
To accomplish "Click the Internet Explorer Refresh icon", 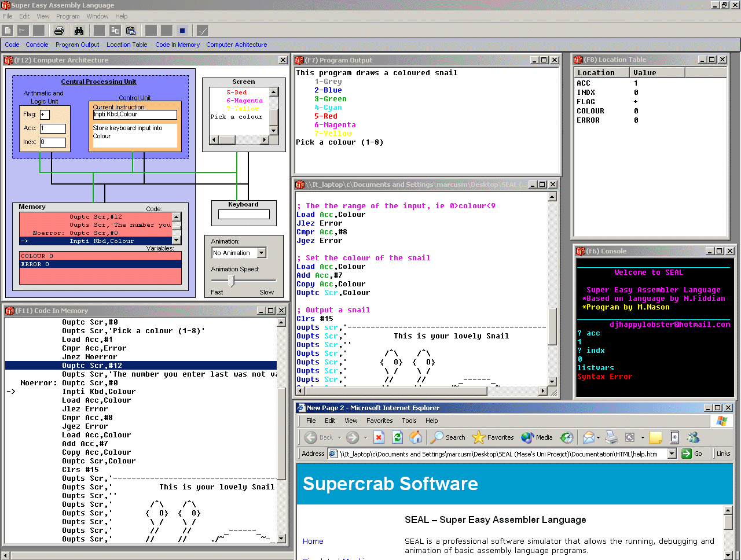I will (x=397, y=437).
